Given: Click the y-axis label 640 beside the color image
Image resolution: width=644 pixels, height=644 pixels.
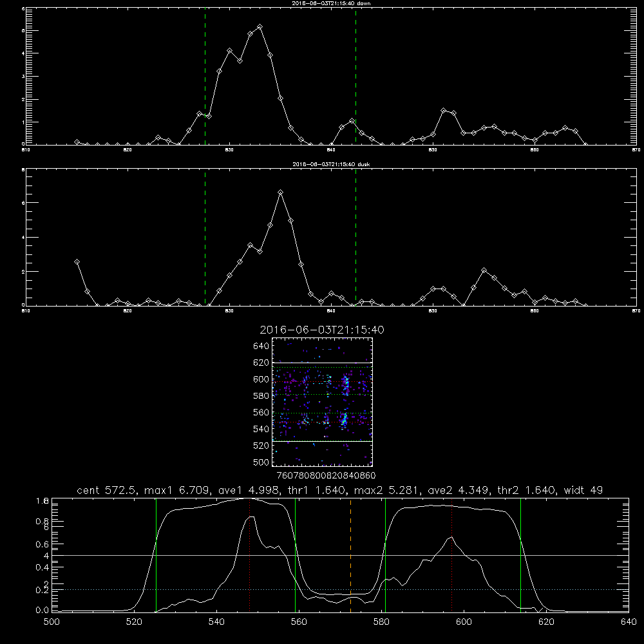Looking at the screenshot, I should (261, 346).
